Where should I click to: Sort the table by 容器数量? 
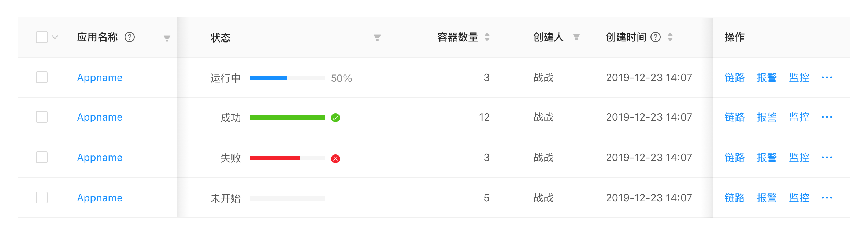click(x=487, y=37)
